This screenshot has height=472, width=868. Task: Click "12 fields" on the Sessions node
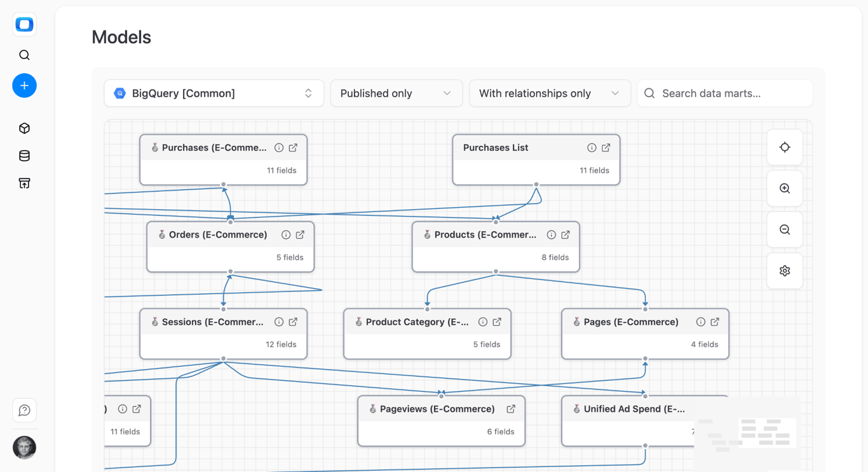click(x=281, y=344)
